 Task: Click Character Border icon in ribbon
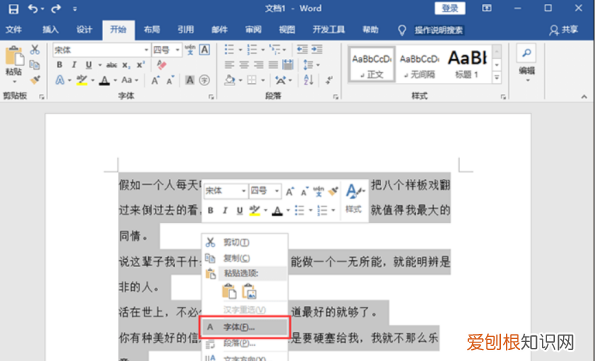205,50
